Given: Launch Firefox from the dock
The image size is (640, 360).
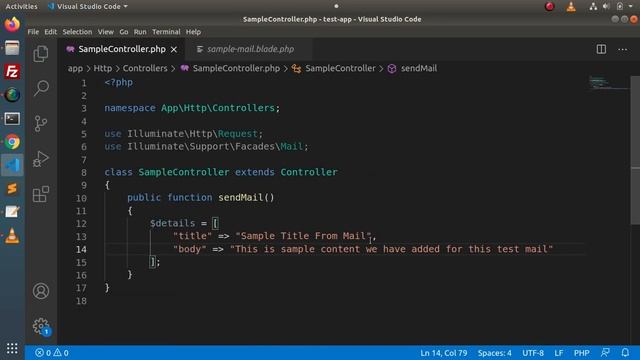Looking at the screenshot, I should (x=12, y=24).
